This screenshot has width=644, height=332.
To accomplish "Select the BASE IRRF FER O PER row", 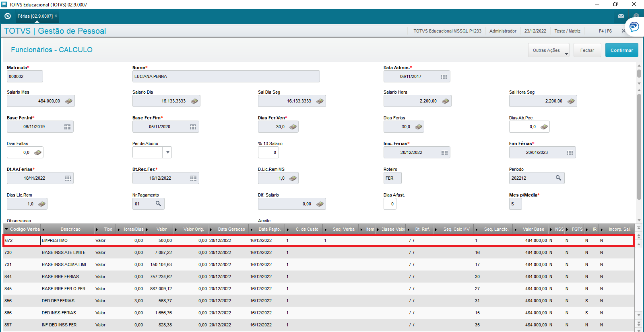I will click(x=318, y=289).
